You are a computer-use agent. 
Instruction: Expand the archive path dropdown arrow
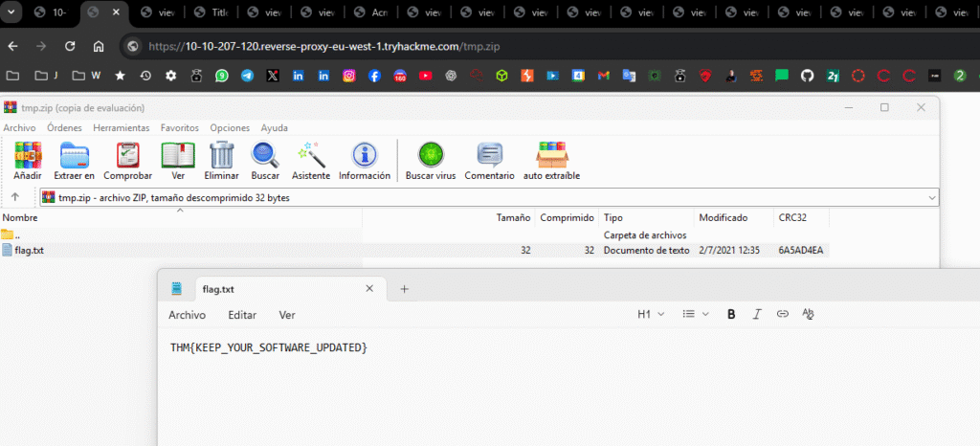(x=932, y=198)
